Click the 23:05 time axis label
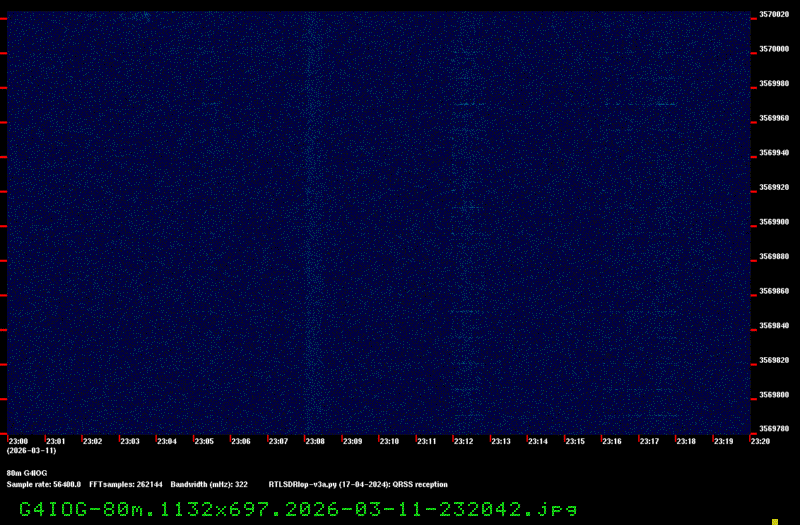Viewport: 800px width, 525px height. pos(204,441)
